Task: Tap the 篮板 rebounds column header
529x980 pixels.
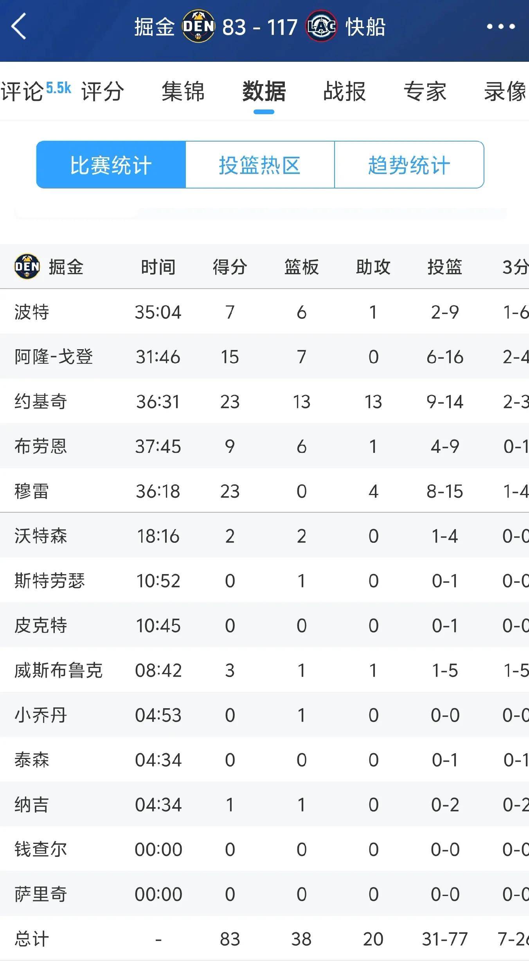Action: click(x=301, y=267)
